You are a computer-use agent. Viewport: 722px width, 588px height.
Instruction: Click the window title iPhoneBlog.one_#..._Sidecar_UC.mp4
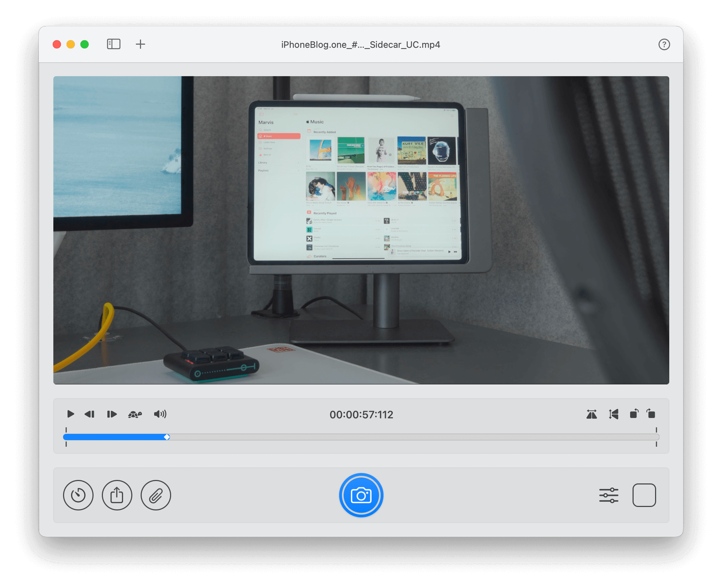pyautogui.click(x=361, y=45)
